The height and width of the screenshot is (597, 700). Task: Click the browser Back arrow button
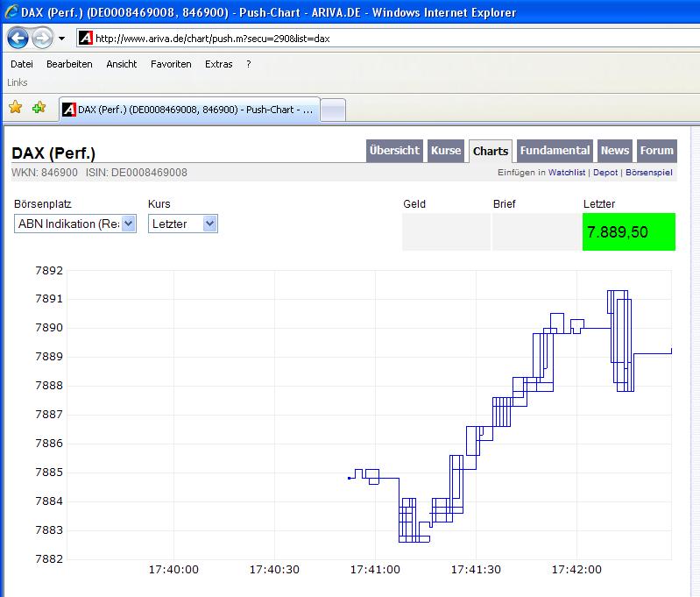[x=18, y=39]
